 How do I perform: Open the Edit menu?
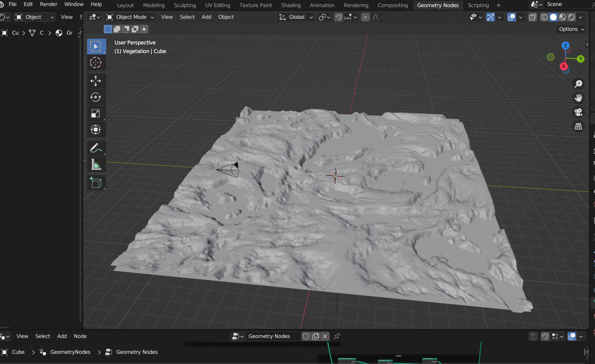click(28, 4)
